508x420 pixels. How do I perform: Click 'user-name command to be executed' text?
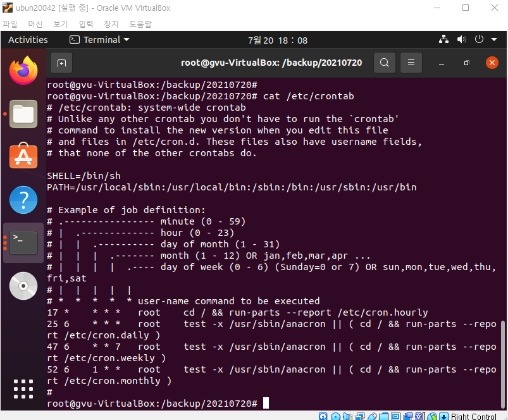tap(229, 301)
